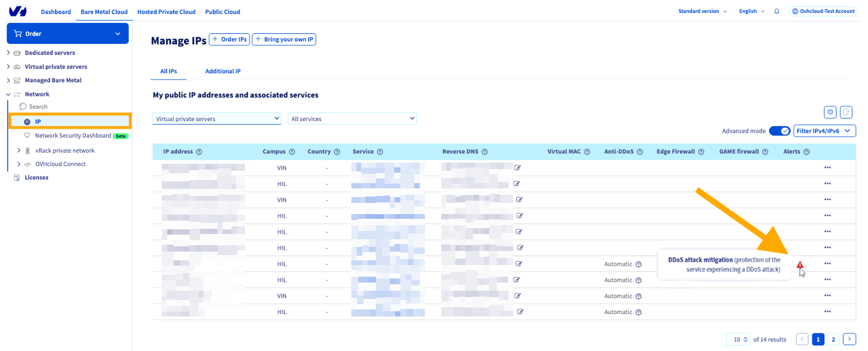Click the Bring your own IP button
The image size is (868, 351).
pyautogui.click(x=283, y=39)
